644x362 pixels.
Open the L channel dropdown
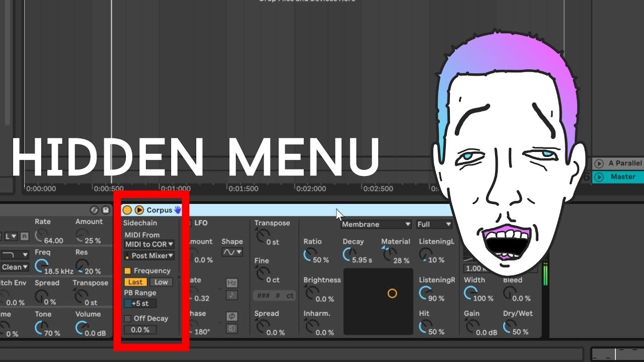tap(12, 236)
